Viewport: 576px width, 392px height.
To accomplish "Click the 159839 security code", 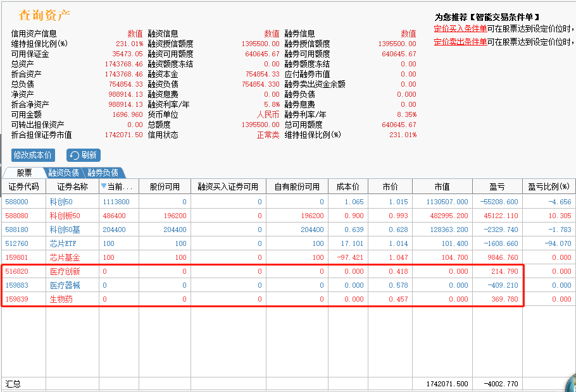I will [x=16, y=300].
